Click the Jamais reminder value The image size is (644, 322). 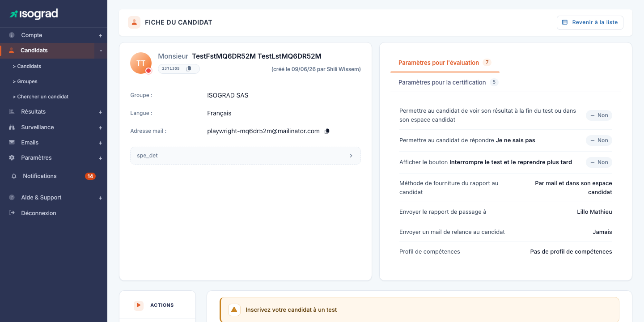coord(602,232)
